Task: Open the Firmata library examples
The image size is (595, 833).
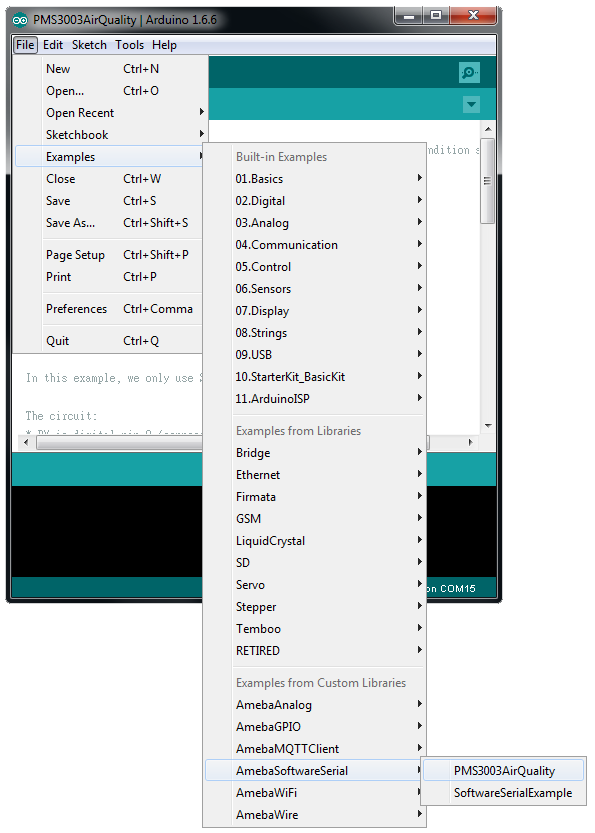Action: coord(315,497)
